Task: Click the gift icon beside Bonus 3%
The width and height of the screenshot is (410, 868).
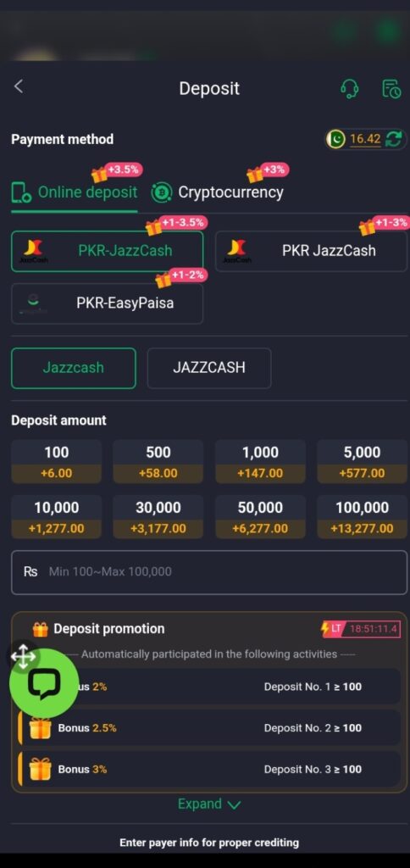Action: [40, 769]
